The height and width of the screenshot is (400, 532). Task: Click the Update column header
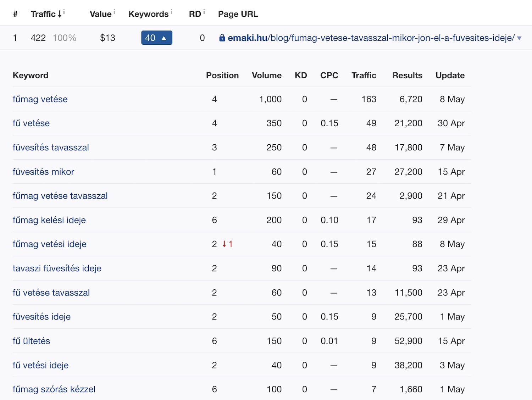(450, 76)
